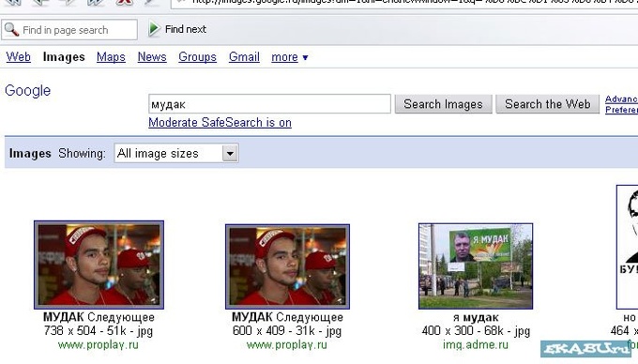Open the Web search tab link
Screen dimensions: 638x364
(19, 57)
